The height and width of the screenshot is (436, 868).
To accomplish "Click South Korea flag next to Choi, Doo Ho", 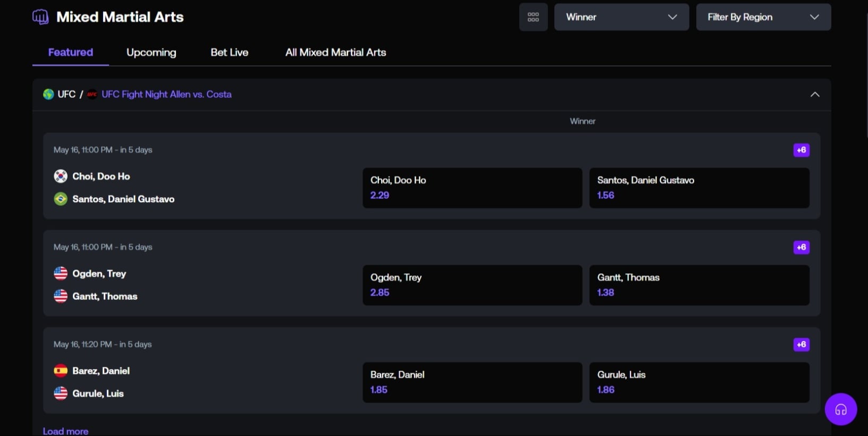I will (61, 176).
